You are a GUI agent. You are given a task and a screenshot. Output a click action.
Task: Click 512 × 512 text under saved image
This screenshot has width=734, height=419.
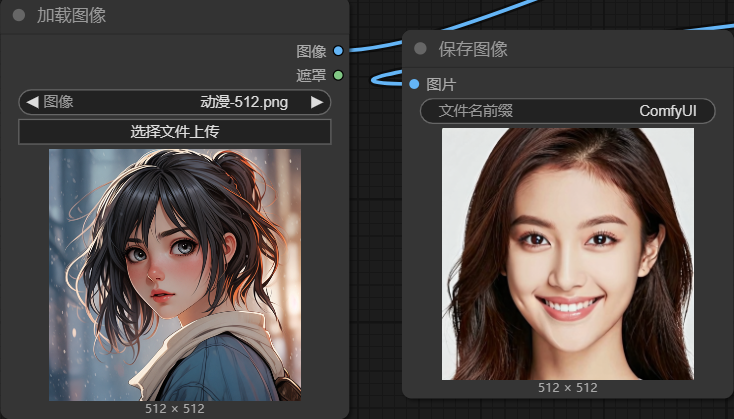[x=567, y=388]
